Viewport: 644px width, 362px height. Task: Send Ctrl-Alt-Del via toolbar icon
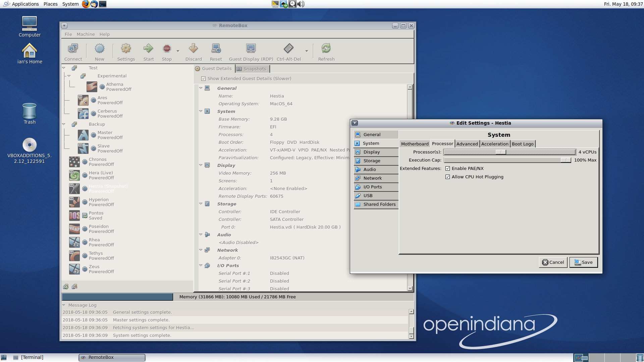tap(288, 49)
